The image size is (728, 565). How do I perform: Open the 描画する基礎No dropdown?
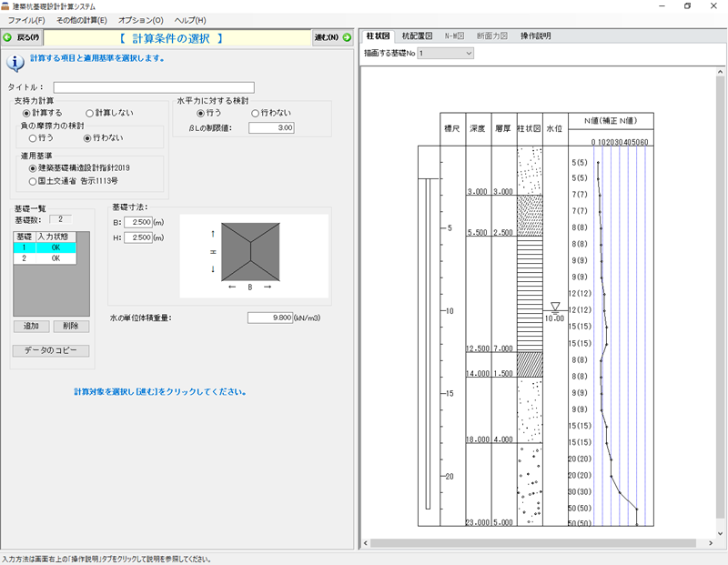tap(445, 54)
